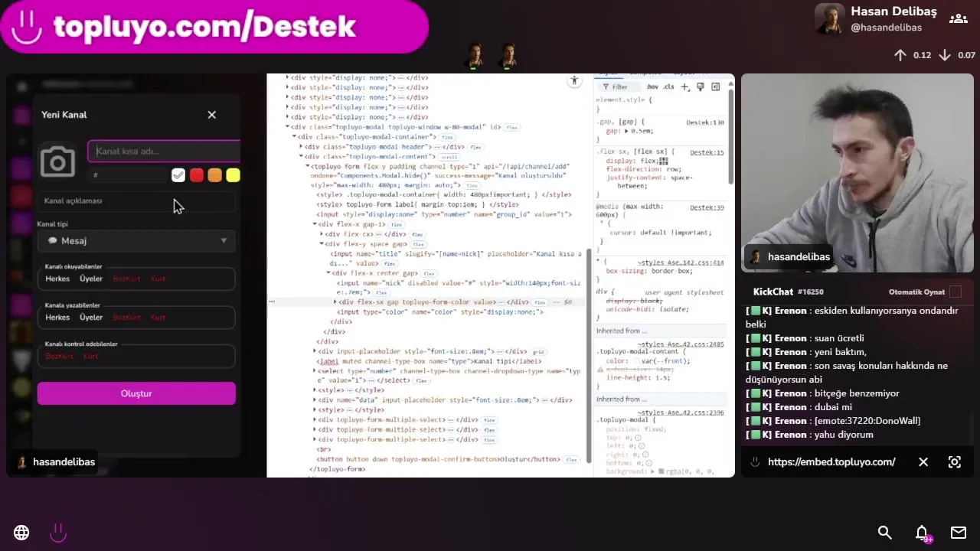
Task: Toggle BozKurt under Kanalı okuyabilenler
Action: click(x=126, y=279)
